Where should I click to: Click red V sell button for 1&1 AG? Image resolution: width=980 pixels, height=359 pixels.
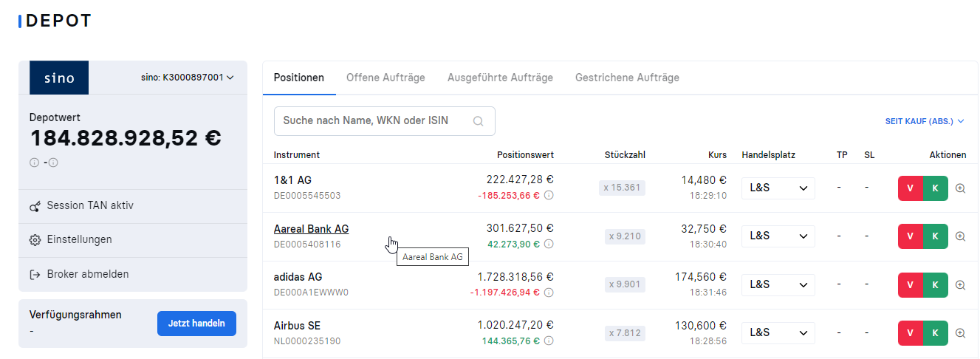911,188
